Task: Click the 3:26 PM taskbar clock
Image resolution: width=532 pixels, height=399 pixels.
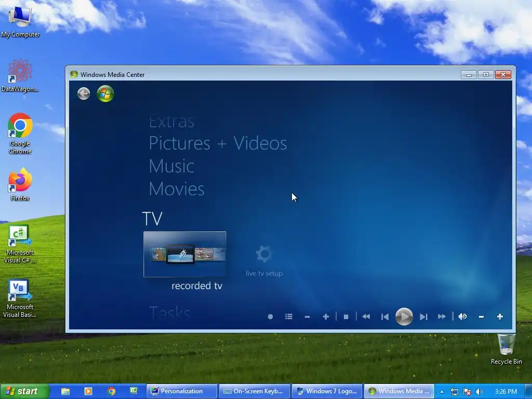Action: 506,392
